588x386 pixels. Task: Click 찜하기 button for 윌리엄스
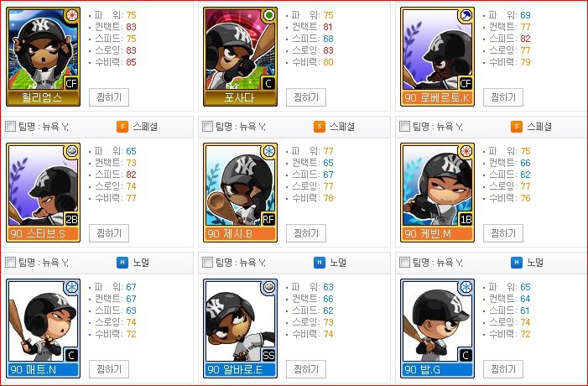pyautogui.click(x=109, y=97)
